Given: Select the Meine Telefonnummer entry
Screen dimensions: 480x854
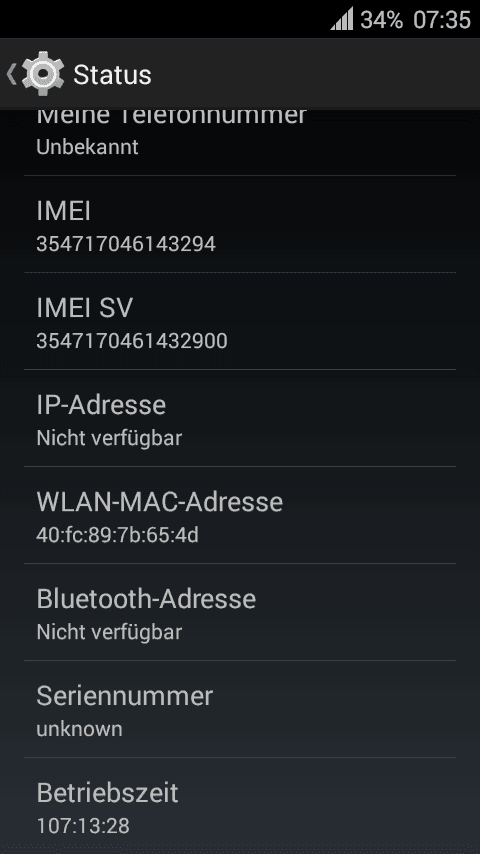Looking at the screenshot, I should 240,142.
